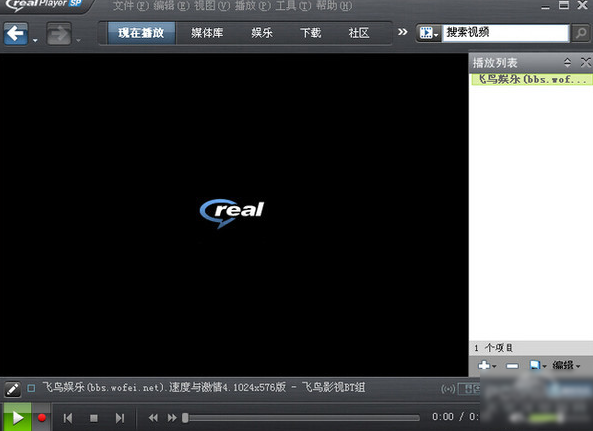Click the fast forward double-arrow icon

tap(172, 418)
